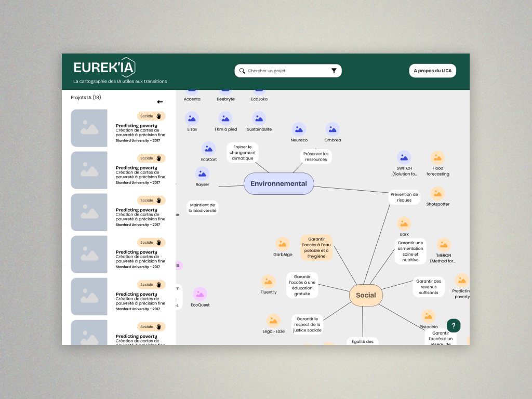
Task: Open the SWITCH project icon
Action: click(x=404, y=157)
